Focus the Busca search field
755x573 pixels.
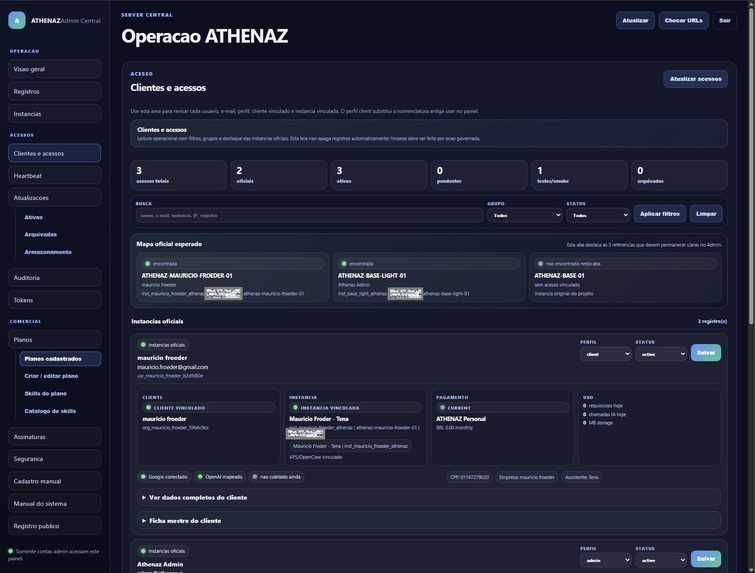[310, 215]
